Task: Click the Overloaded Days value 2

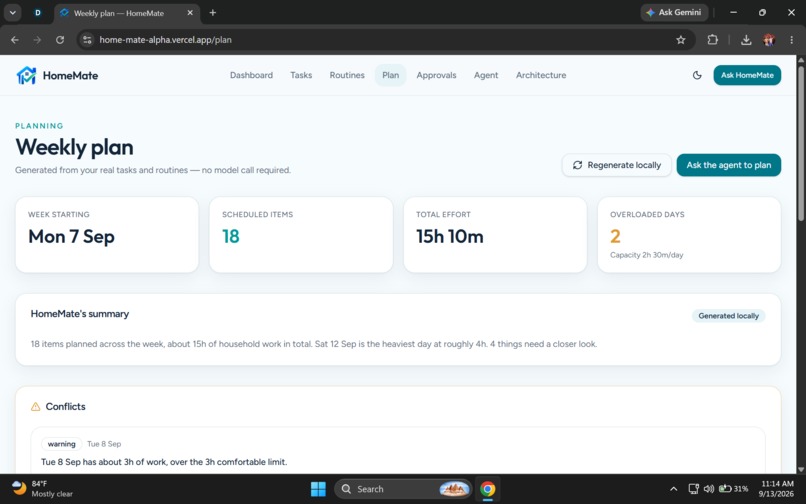Action: [x=615, y=237]
